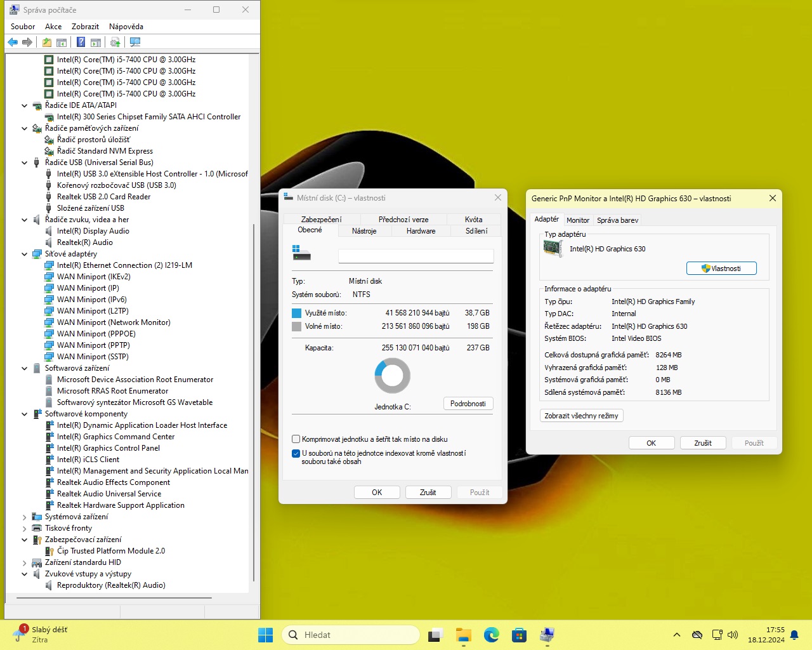The image size is (812, 650).
Task: Select Intel(R) Display Audio device
Action: (x=93, y=231)
